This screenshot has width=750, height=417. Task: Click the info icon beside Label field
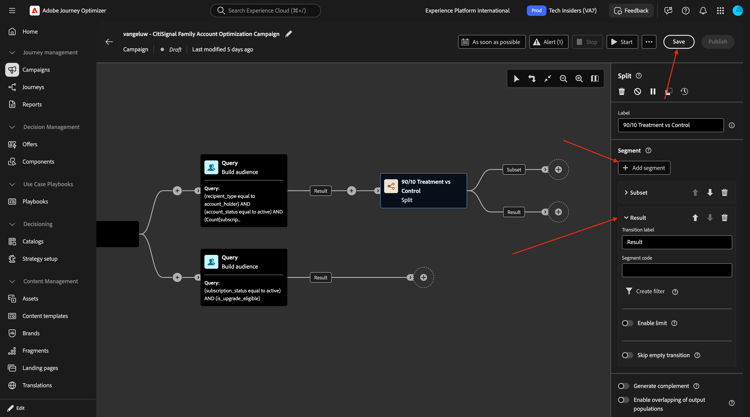732,125
